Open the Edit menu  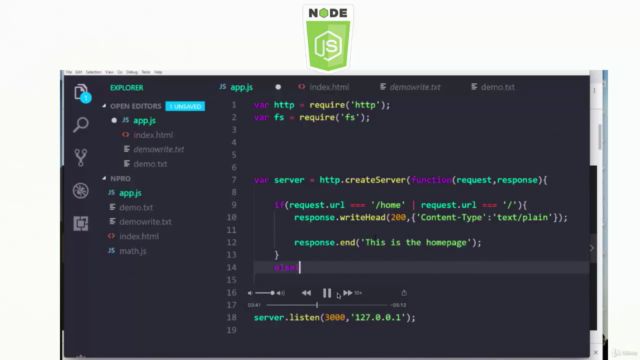(x=79, y=72)
